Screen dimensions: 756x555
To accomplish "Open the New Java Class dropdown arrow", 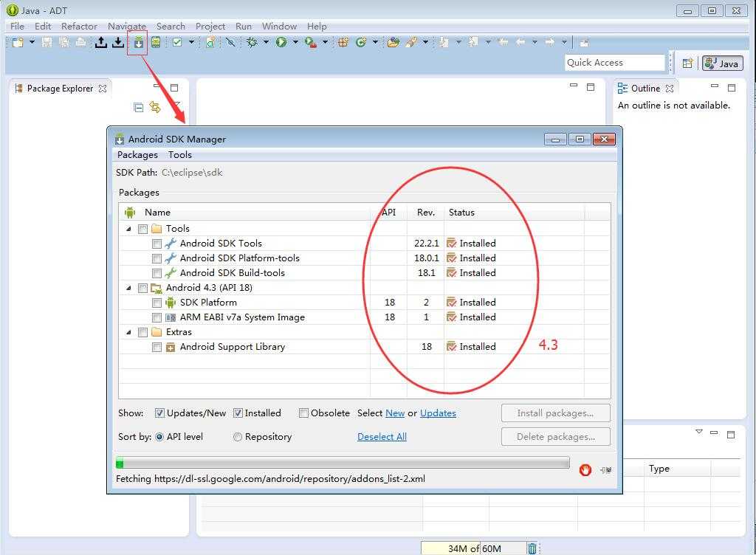I will pos(375,42).
